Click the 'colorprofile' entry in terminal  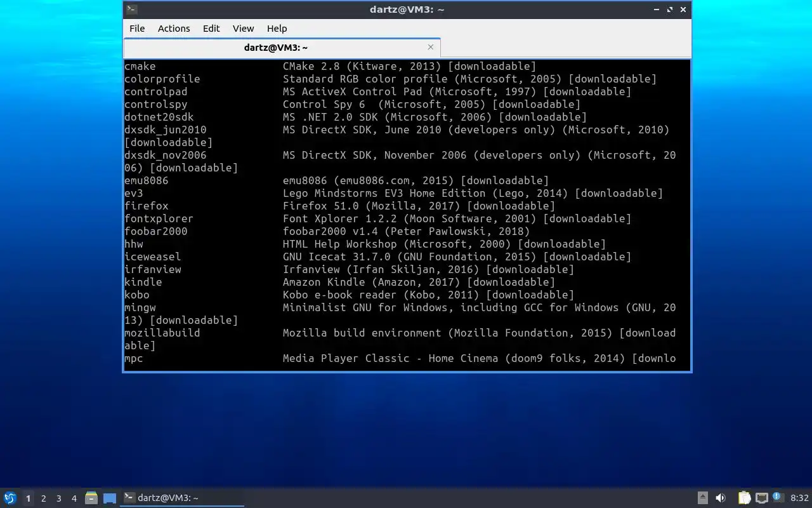(x=162, y=79)
